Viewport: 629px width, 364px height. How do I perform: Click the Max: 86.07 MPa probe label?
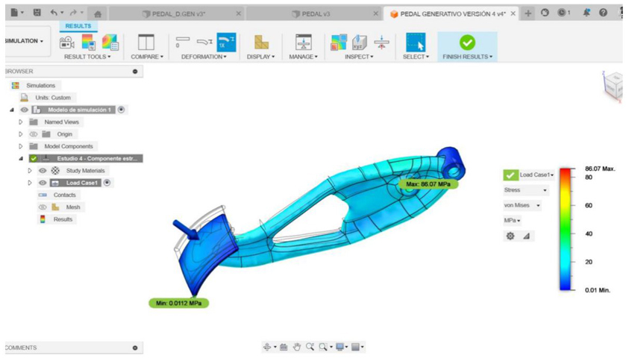(428, 183)
